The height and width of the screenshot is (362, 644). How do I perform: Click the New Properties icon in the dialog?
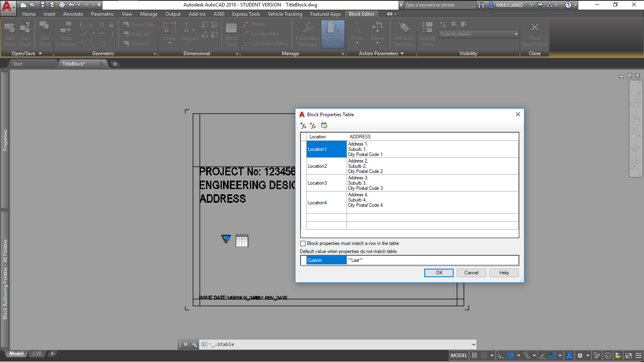(x=313, y=126)
